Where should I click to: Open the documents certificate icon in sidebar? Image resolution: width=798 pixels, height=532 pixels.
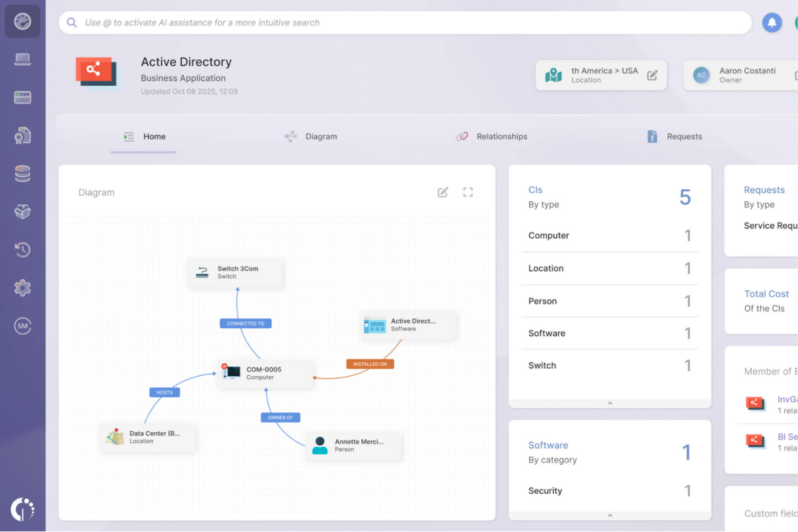[x=23, y=136]
